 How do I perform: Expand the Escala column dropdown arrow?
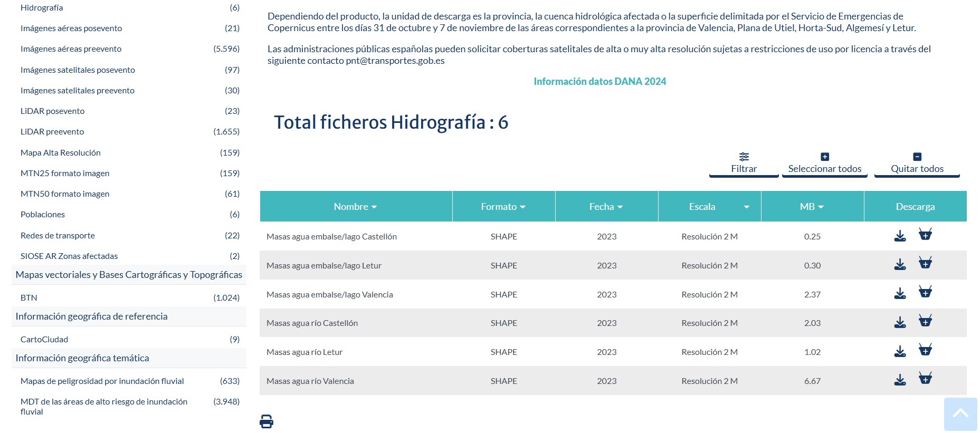pos(746,207)
